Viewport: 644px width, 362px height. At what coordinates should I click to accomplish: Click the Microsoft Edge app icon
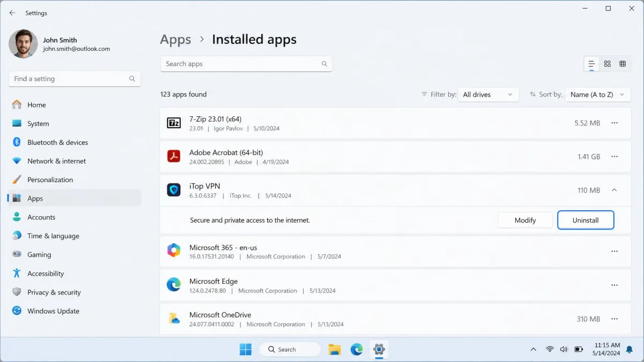click(x=174, y=285)
